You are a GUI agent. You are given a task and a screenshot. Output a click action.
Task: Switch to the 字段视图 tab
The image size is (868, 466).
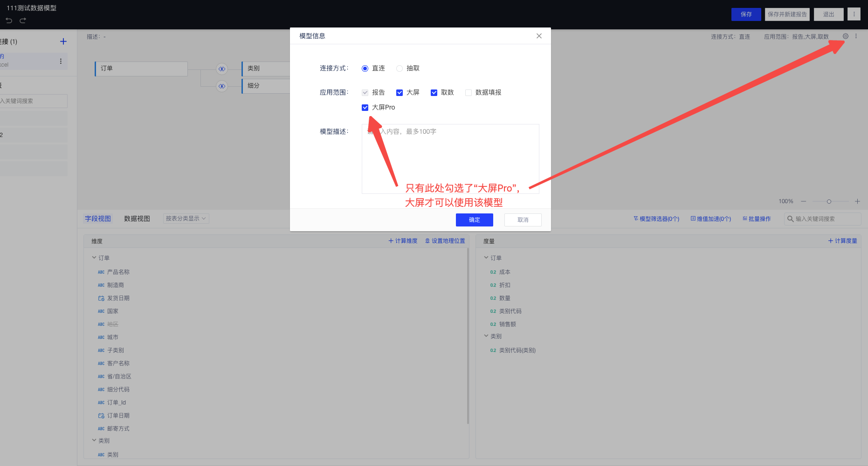(98, 219)
